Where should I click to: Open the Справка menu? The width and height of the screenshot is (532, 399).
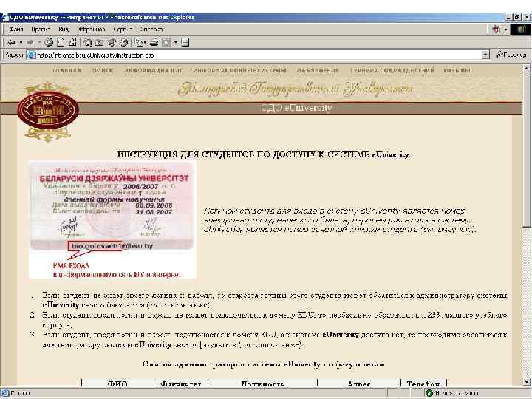[151, 30]
